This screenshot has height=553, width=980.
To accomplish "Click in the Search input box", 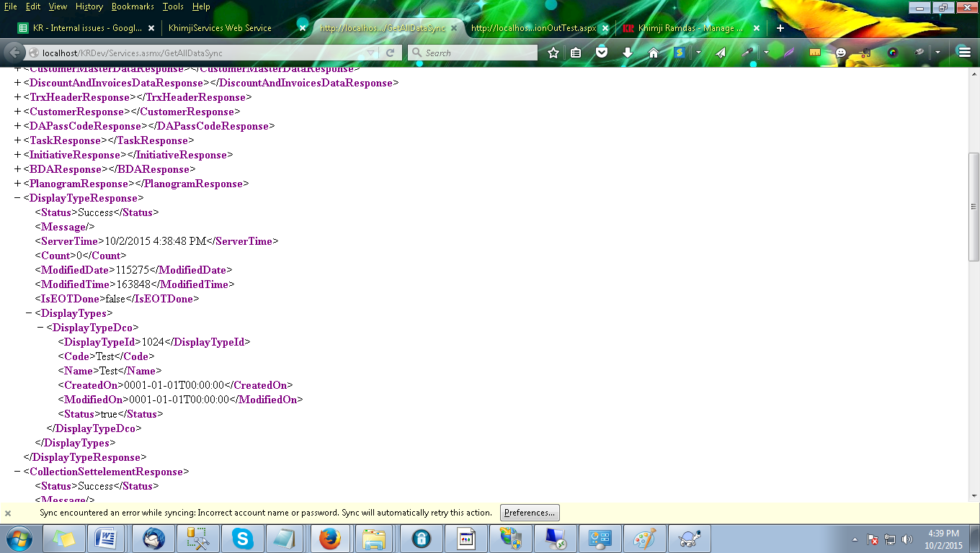I will [x=476, y=53].
